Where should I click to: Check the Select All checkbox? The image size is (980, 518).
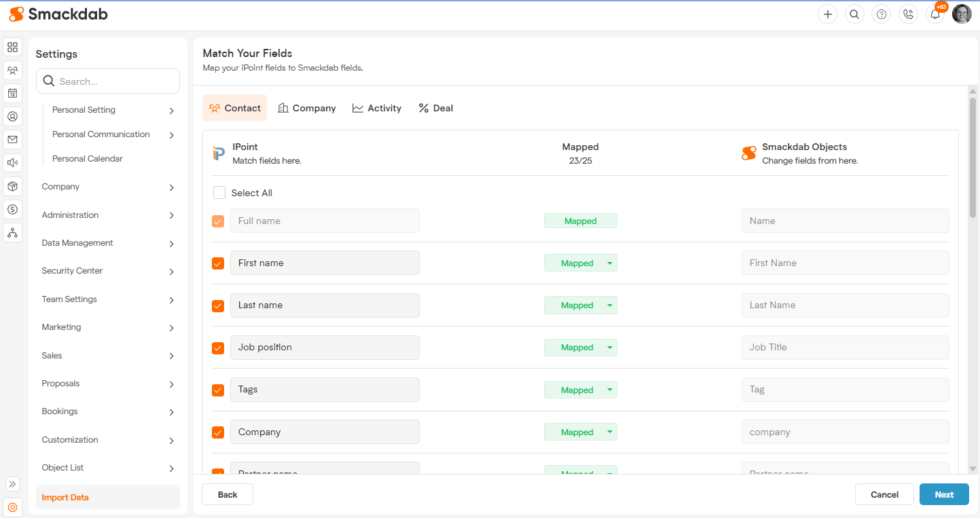[x=219, y=193]
